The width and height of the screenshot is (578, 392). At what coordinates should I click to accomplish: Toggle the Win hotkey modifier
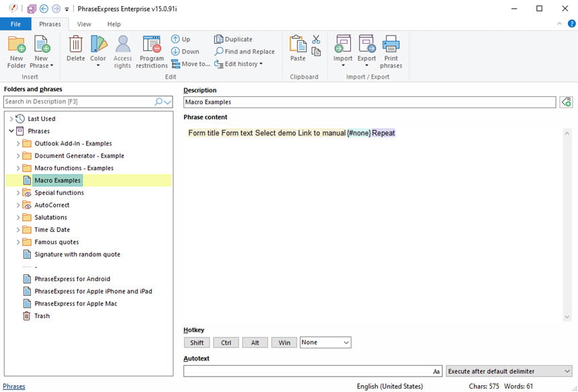(x=284, y=343)
